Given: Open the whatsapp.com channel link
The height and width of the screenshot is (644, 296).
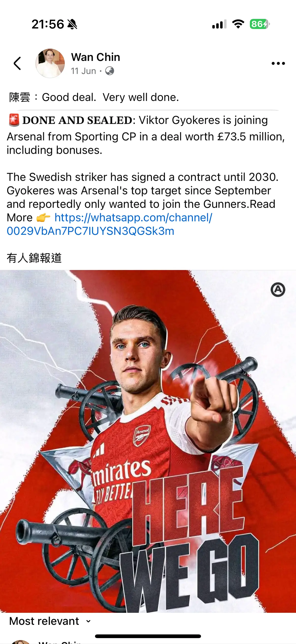Looking at the screenshot, I should tap(109, 224).
